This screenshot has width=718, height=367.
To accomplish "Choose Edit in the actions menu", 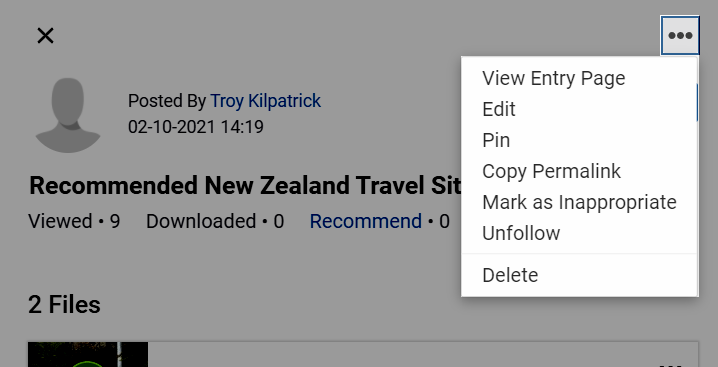I will pyautogui.click(x=579, y=110).
